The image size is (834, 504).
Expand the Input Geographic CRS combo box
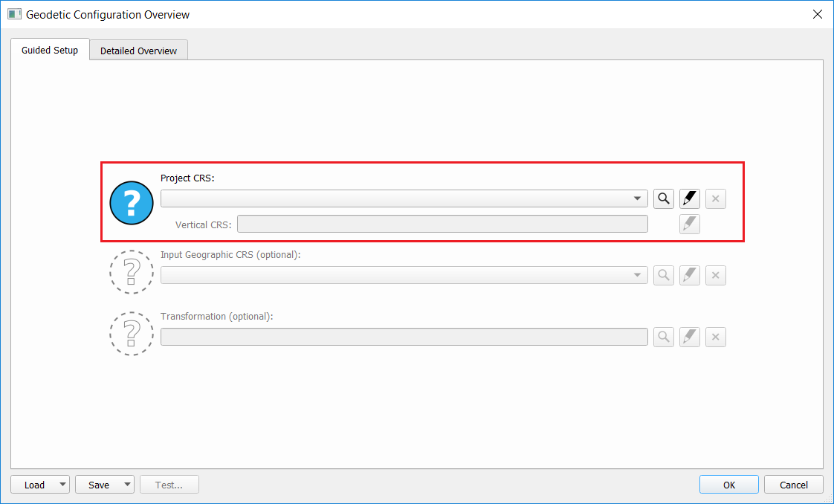(637, 275)
